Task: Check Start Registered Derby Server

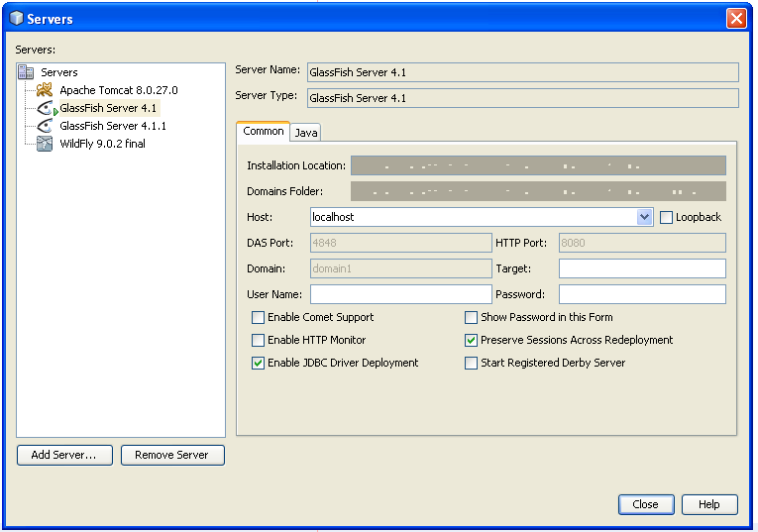Action: tap(471, 363)
